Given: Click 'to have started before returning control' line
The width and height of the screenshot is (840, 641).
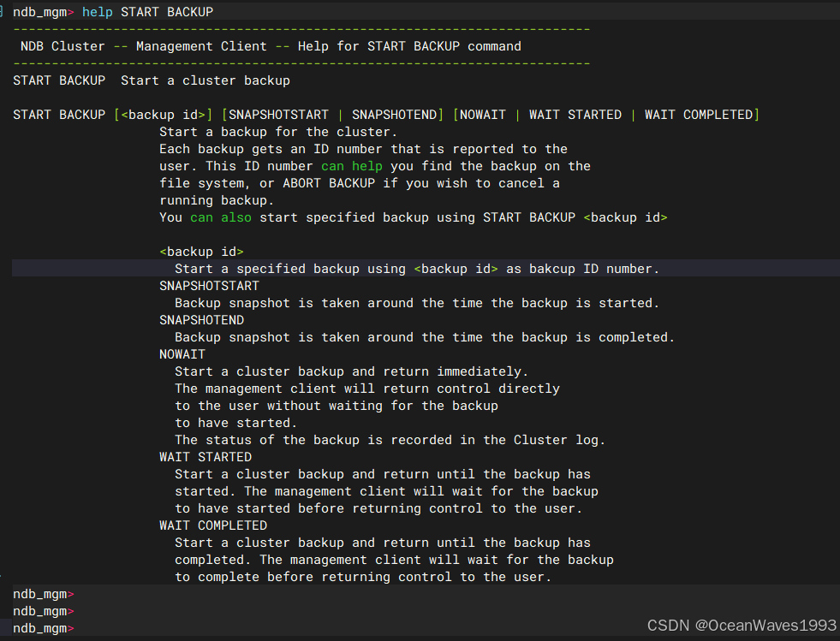Looking at the screenshot, I should (378, 508).
